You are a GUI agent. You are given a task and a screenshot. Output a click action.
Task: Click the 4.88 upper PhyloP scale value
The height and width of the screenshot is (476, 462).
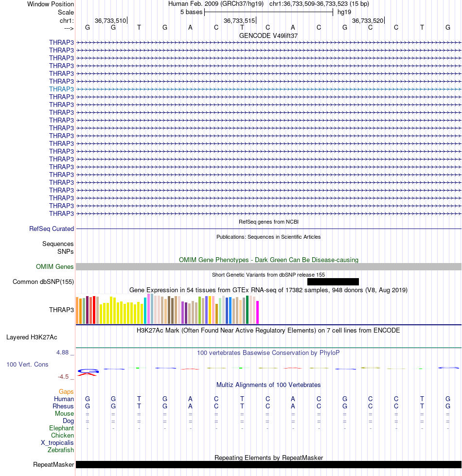[62, 353]
